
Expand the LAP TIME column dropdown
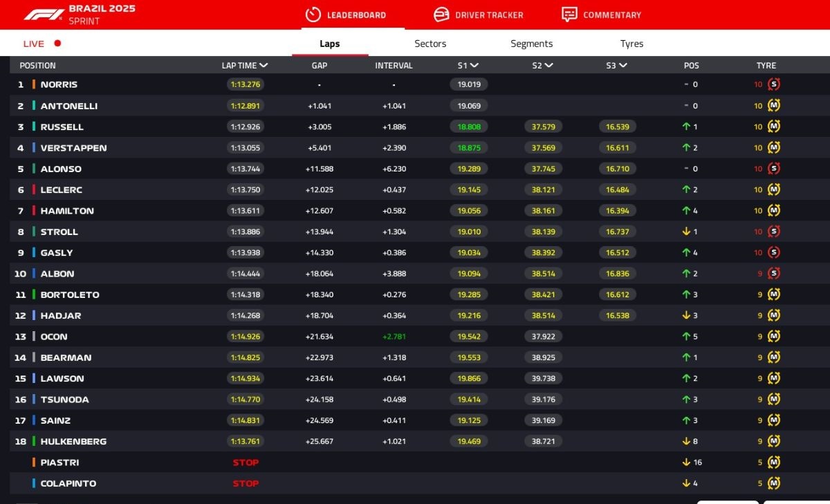point(264,66)
